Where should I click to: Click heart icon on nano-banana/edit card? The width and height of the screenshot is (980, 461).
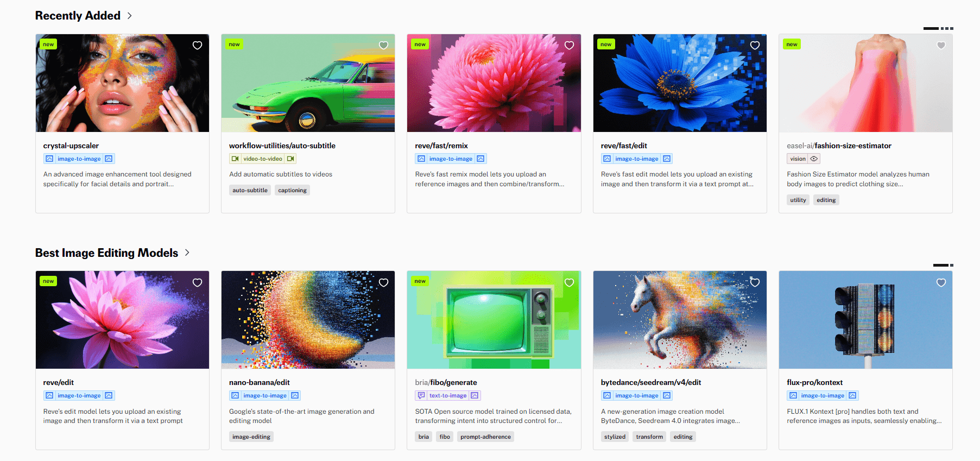(383, 283)
